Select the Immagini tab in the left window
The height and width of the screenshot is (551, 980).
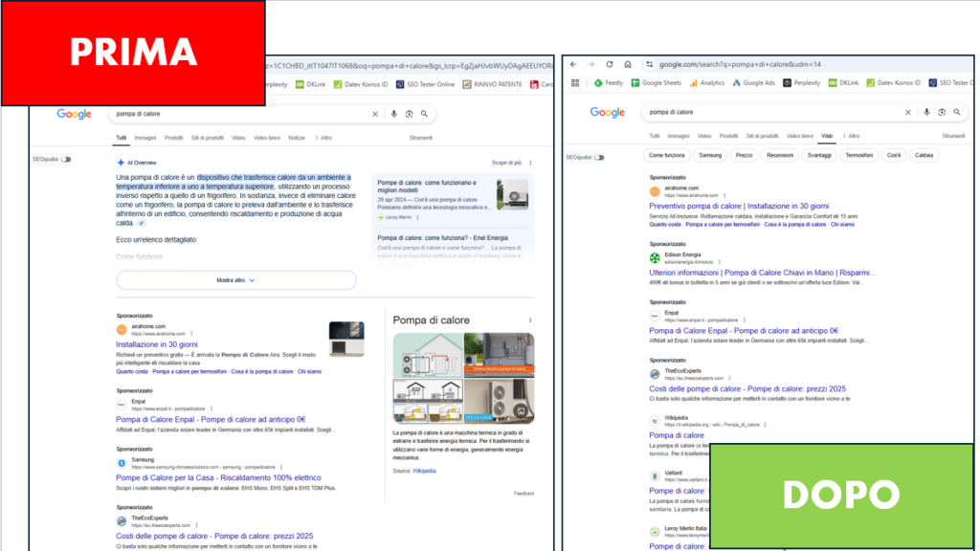pos(145,138)
